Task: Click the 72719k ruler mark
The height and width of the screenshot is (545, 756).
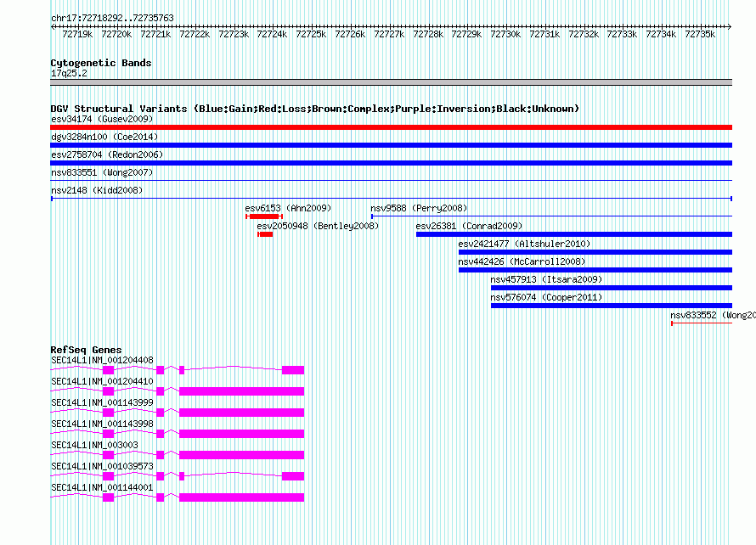Action: [x=77, y=34]
